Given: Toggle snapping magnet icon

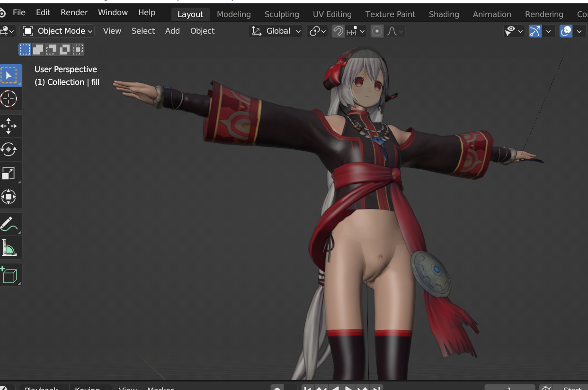Looking at the screenshot, I should pos(338,31).
